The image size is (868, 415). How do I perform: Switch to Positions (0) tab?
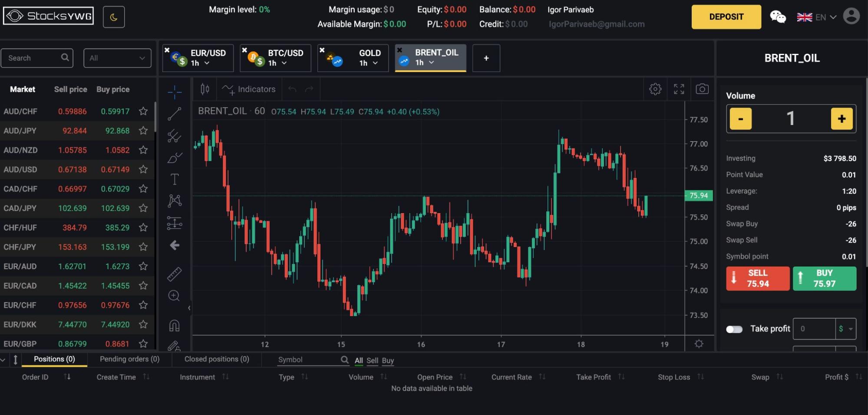point(54,359)
